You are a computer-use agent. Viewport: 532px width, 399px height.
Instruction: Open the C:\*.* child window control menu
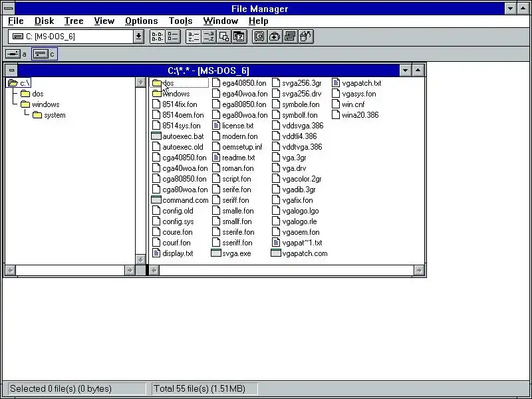[11, 70]
